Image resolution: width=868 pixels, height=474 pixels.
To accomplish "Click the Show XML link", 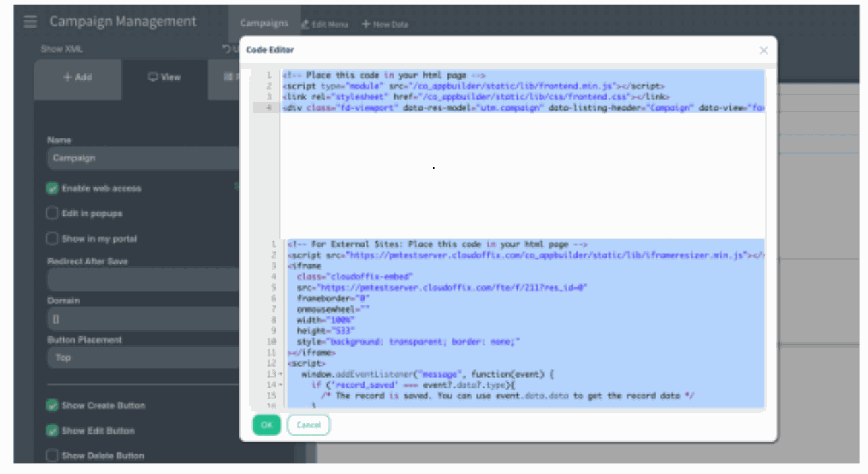I will [61, 49].
